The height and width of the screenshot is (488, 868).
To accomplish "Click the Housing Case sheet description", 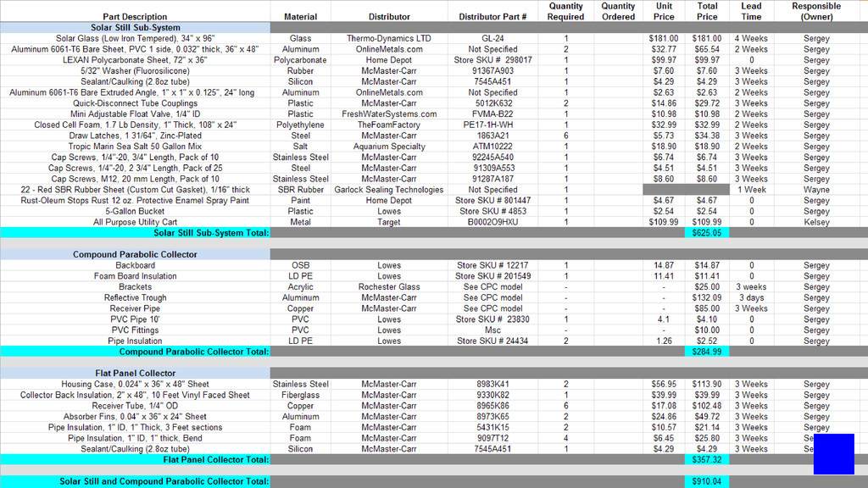I will [x=135, y=384].
